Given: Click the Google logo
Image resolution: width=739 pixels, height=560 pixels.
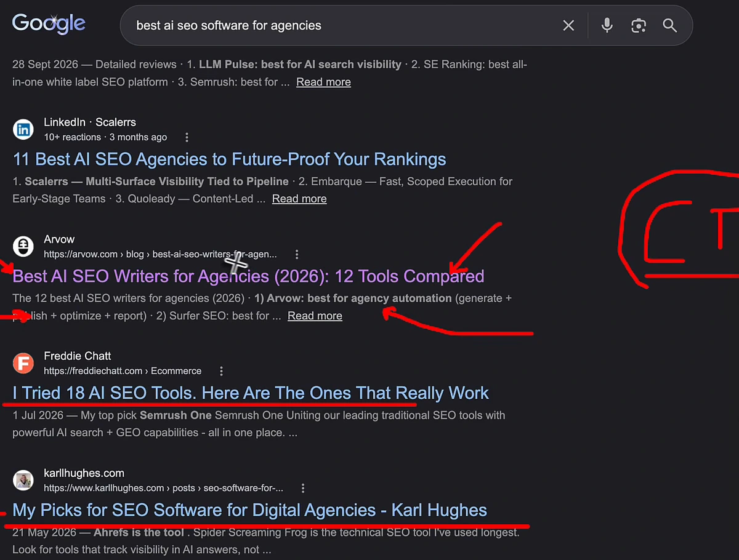Looking at the screenshot, I should click(49, 24).
